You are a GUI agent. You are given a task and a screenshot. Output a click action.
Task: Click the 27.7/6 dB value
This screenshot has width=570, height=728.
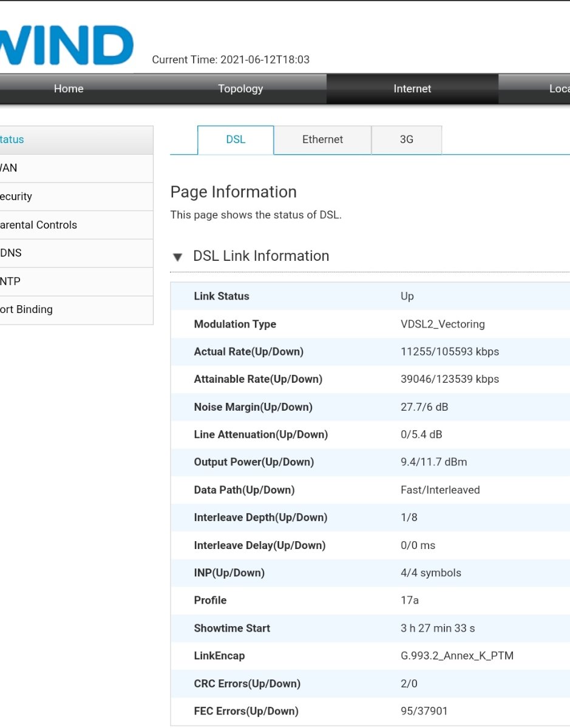(424, 407)
